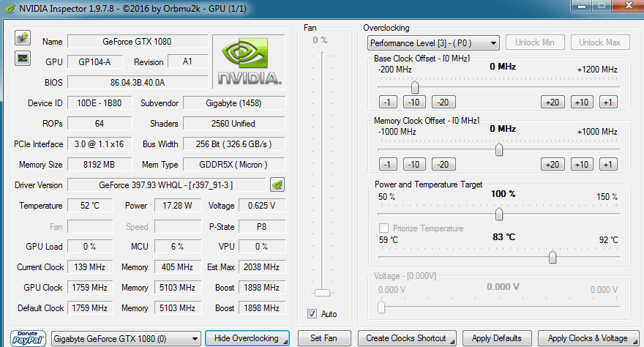Viewport: 644px width, 347px height.
Task: Click the Memory Clock Offset slider handle
Action: click(499, 149)
